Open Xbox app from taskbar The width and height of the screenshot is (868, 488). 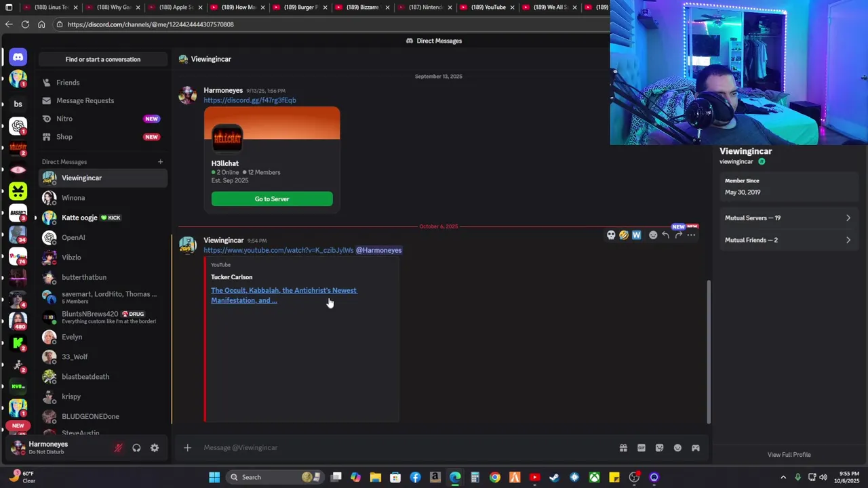click(x=594, y=477)
